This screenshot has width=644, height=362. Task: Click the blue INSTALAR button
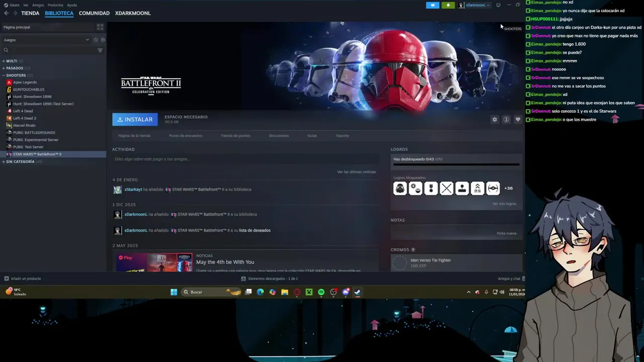(135, 119)
